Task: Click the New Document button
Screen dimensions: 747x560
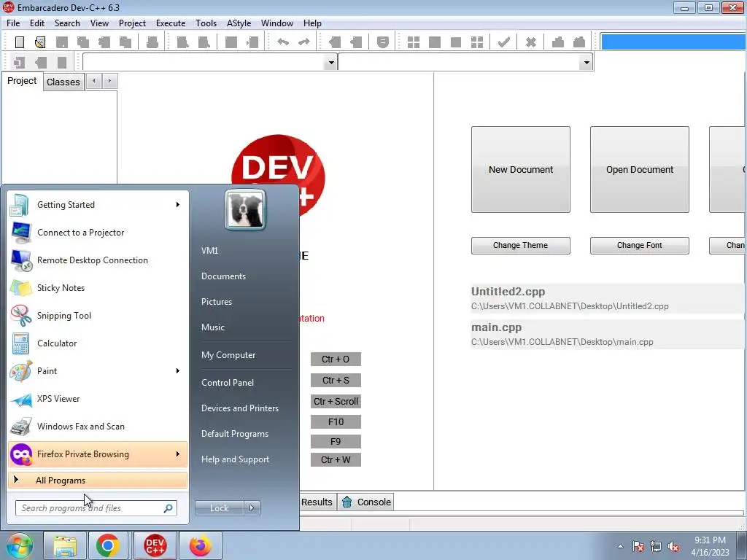Action: pos(521,169)
